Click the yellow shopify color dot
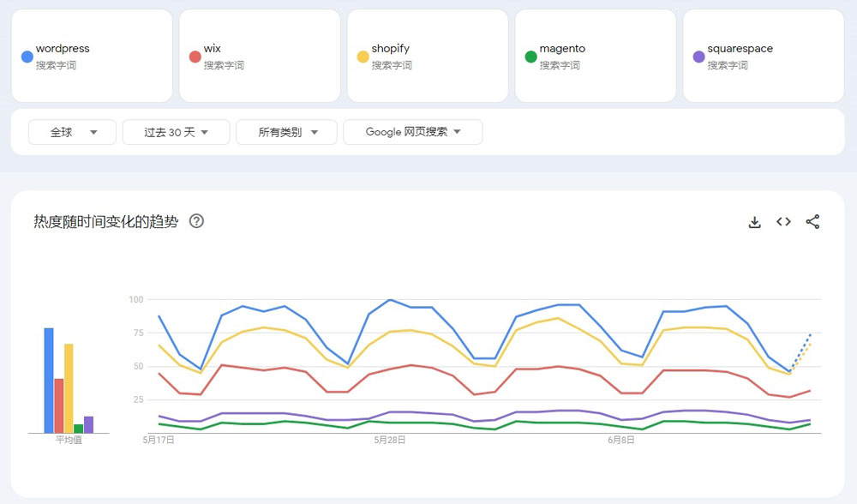The width and height of the screenshot is (857, 504). pyautogui.click(x=363, y=57)
